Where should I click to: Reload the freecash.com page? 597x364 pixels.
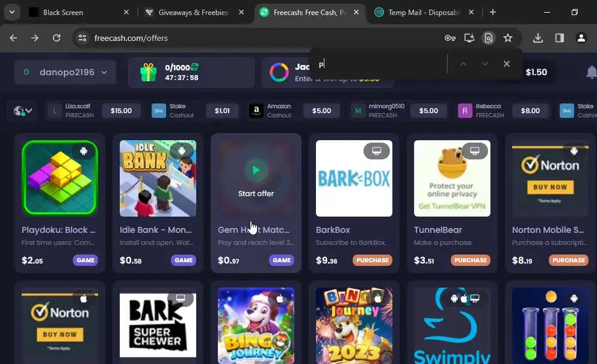57,38
